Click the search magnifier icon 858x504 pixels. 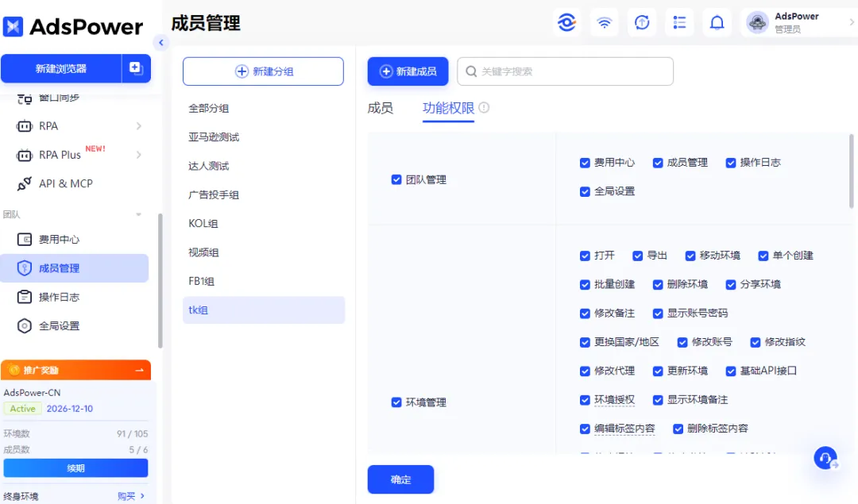click(x=471, y=71)
